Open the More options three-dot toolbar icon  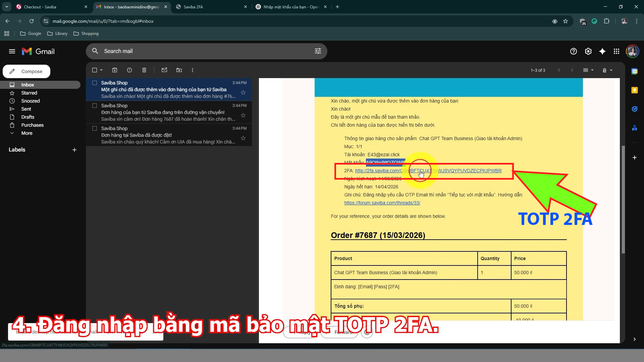[x=193, y=70]
